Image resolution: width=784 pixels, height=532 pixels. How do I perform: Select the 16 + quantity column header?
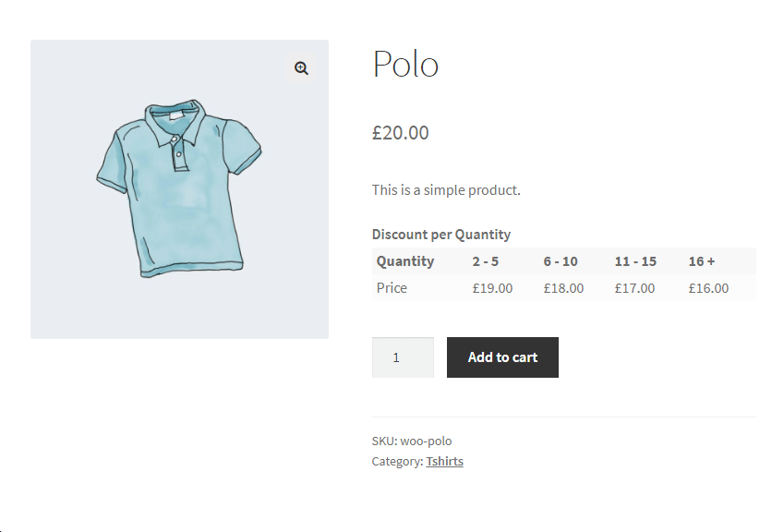702,261
